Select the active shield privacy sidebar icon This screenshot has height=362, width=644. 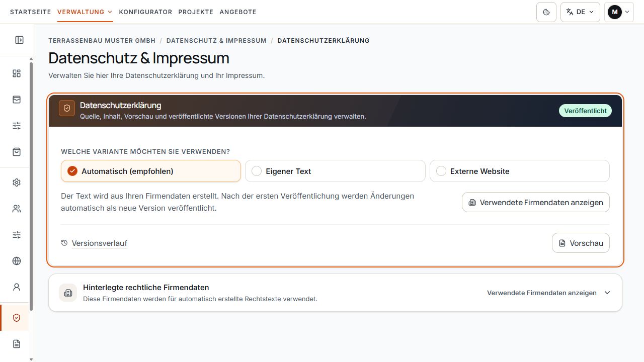pyautogui.click(x=17, y=318)
